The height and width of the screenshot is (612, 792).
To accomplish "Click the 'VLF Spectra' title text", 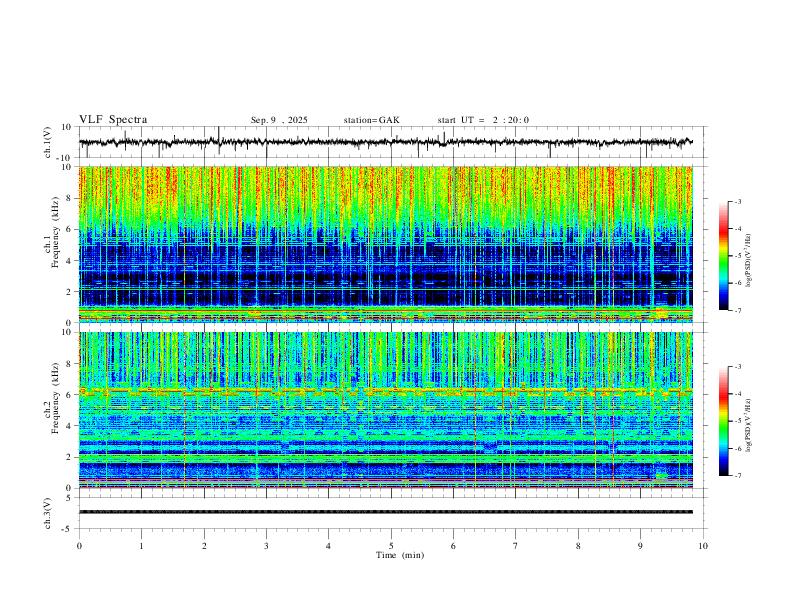I will click(x=113, y=120).
